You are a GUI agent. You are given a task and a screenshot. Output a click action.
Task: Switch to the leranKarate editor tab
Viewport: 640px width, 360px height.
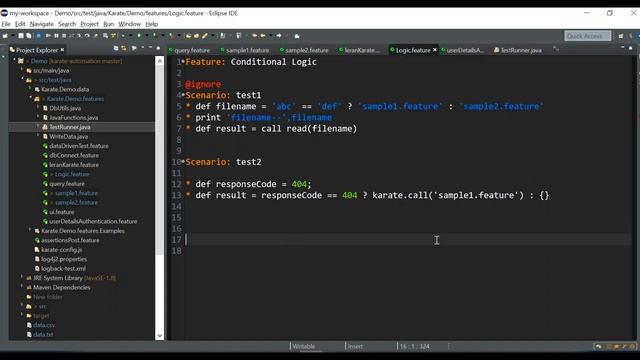tap(359, 50)
